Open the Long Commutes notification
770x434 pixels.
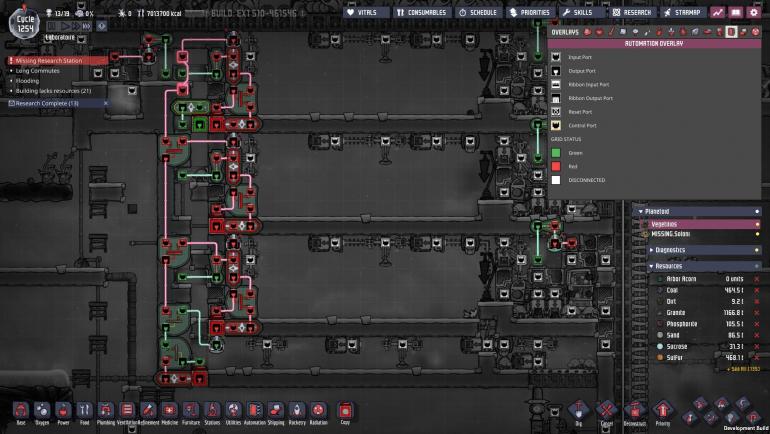[x=37, y=71]
